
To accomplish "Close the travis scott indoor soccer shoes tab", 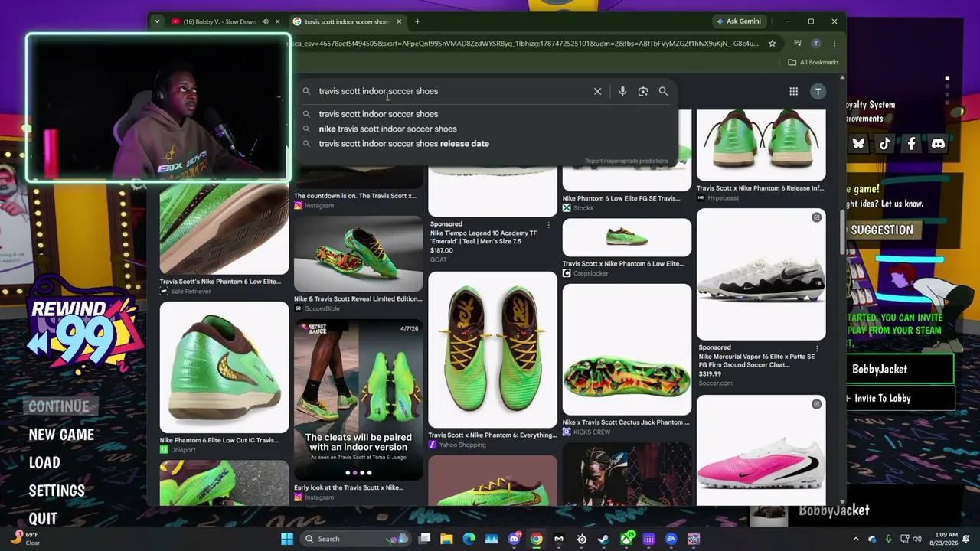I will pyautogui.click(x=399, y=21).
